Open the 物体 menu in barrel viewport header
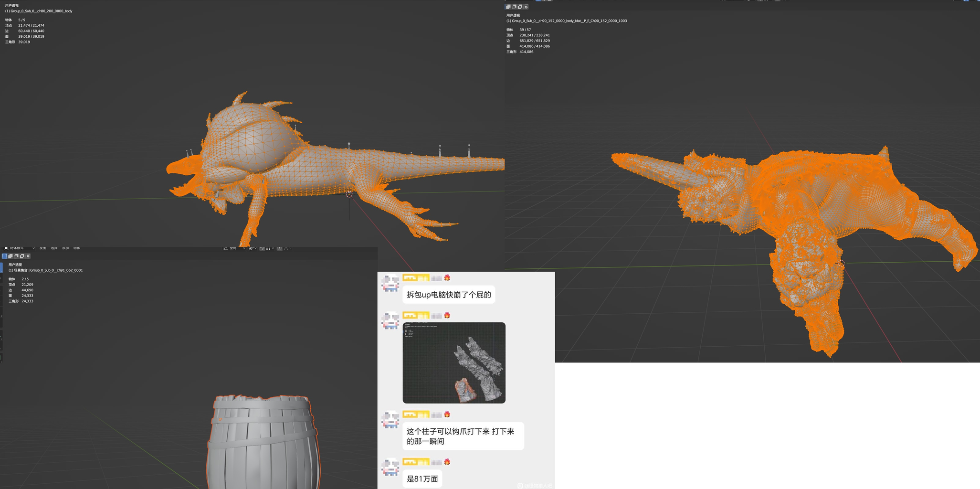The width and height of the screenshot is (980, 489). [76, 248]
